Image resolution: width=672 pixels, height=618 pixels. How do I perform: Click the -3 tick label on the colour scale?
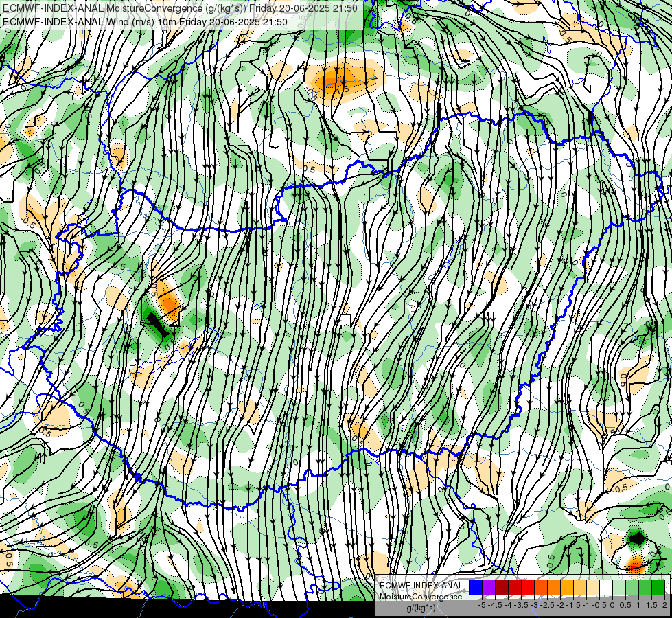534,605
